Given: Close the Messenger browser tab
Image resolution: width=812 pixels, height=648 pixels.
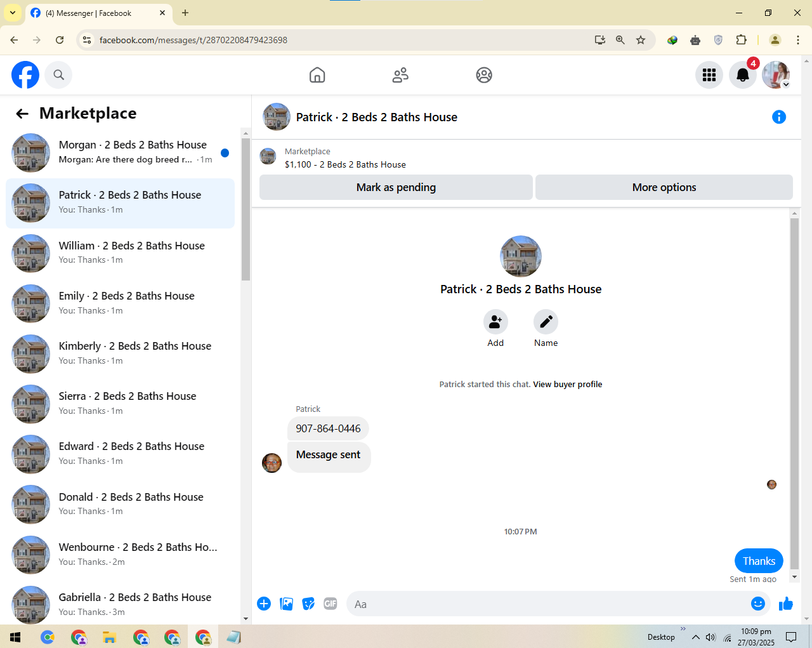Looking at the screenshot, I should click(x=162, y=13).
